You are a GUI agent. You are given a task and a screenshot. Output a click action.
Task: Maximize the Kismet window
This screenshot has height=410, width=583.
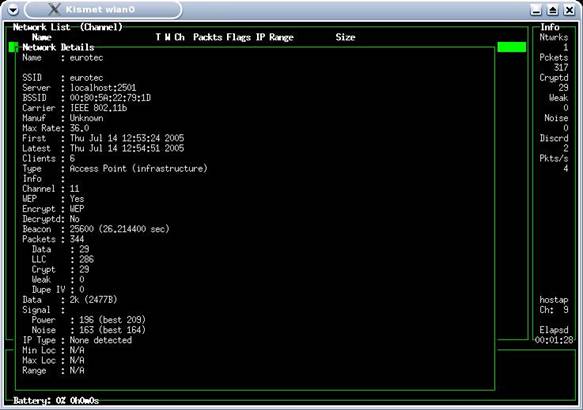(553, 10)
